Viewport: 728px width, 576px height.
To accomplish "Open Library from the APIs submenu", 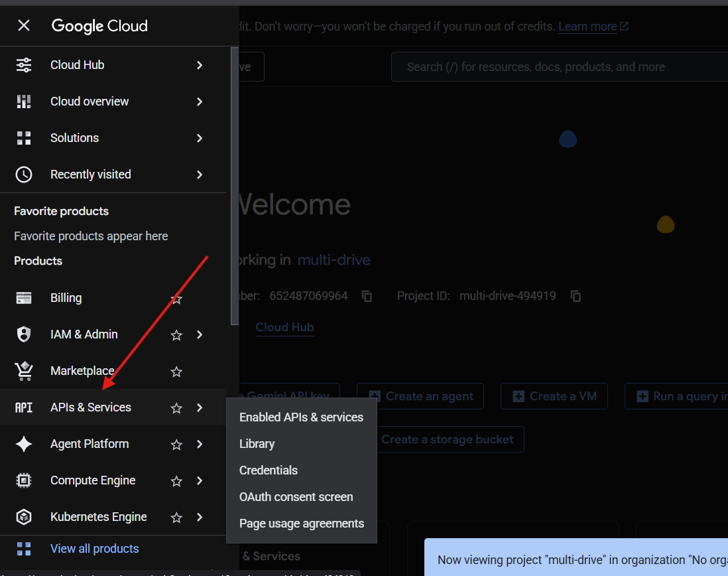I will 301,443.
